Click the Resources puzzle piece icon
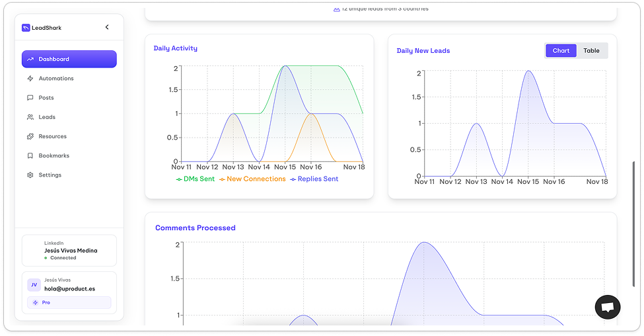 point(30,136)
